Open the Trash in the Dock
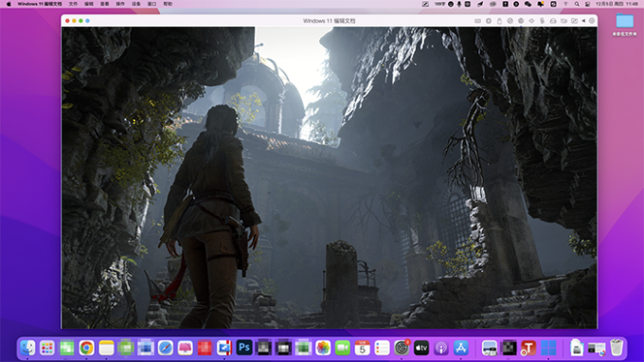The width and height of the screenshot is (644, 362). coord(617,347)
